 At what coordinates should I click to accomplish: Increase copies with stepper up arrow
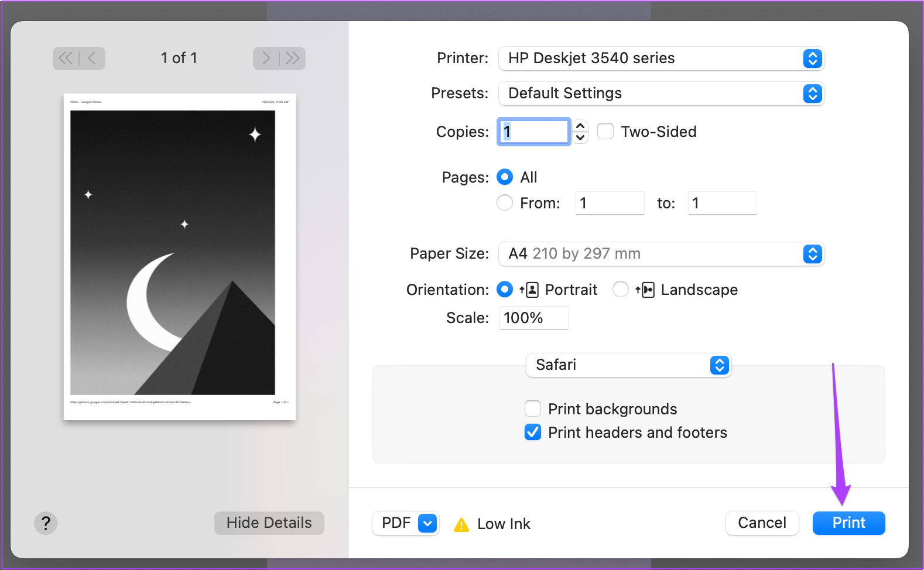580,126
